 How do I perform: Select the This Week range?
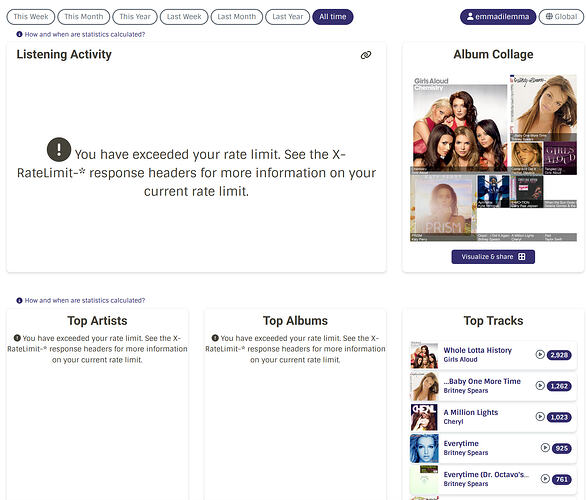(31, 17)
